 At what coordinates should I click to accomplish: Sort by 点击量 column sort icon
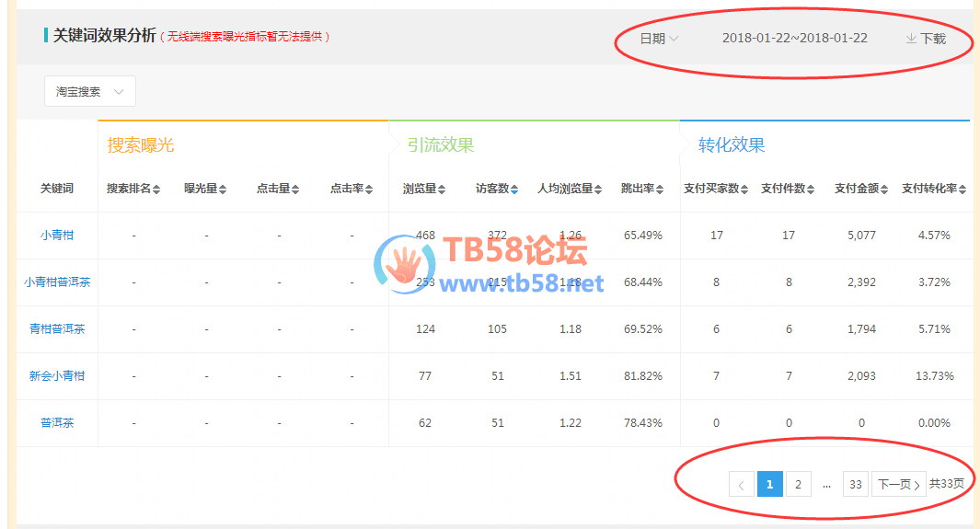point(295,190)
